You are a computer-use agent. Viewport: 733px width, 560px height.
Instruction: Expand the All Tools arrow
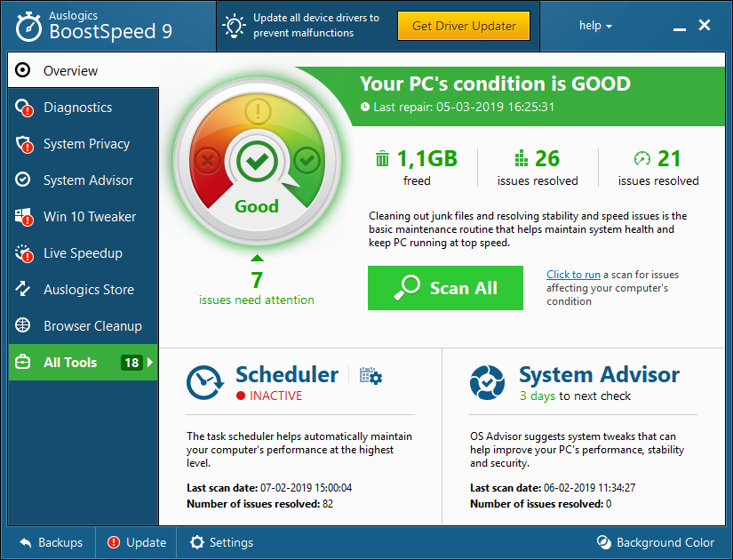tap(151, 363)
